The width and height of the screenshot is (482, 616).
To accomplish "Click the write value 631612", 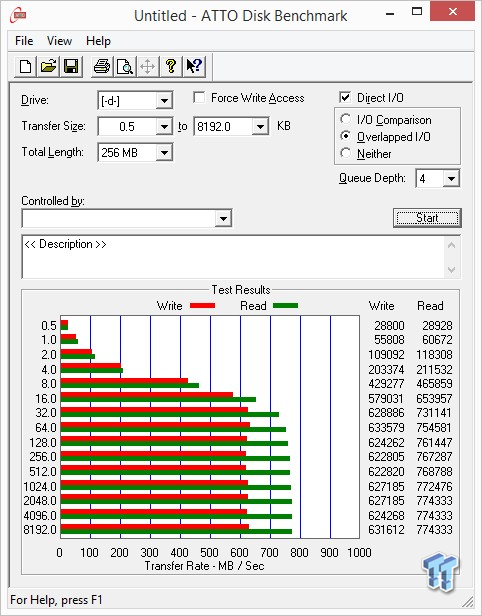I will [x=386, y=530].
